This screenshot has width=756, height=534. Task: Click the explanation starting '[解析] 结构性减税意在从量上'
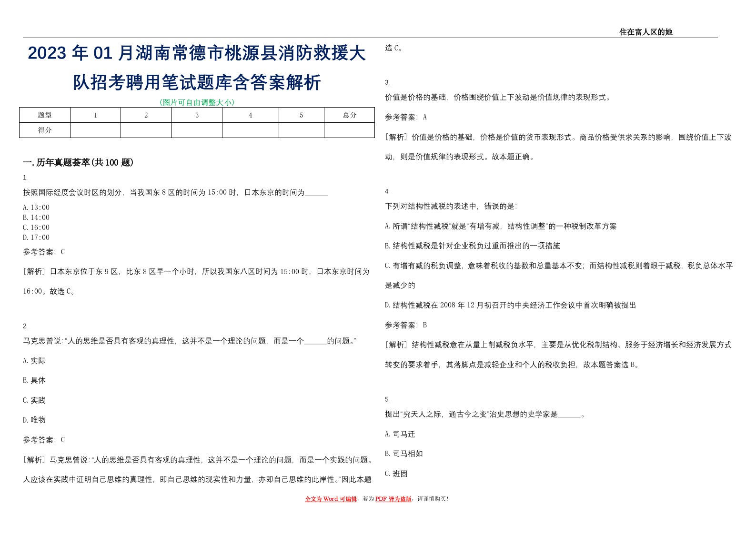[558, 355]
